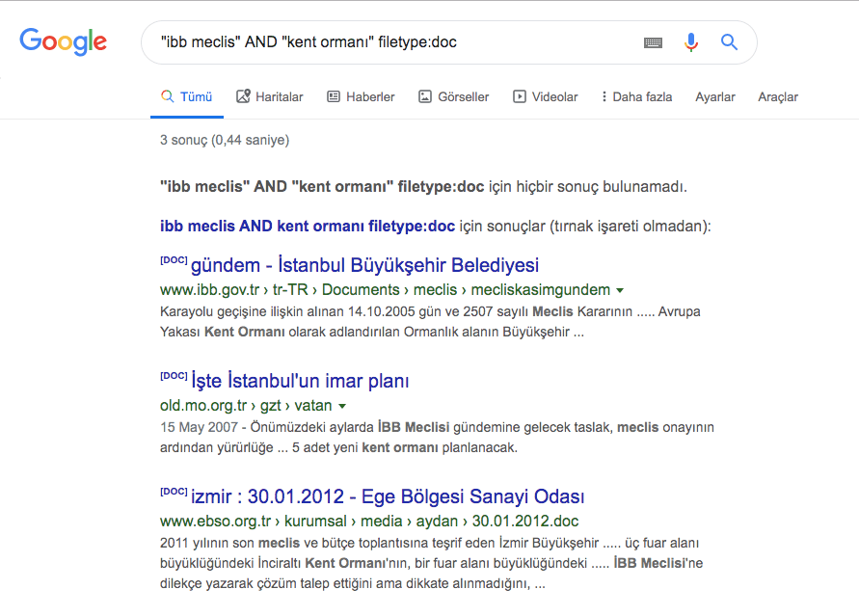This screenshot has height=616, width=859.
Task: Click inside the search query field
Action: click(x=394, y=42)
